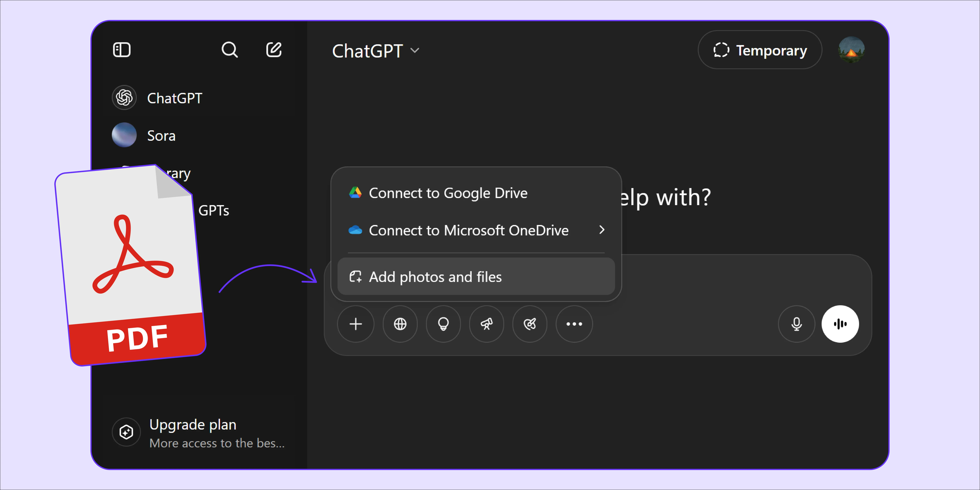Open the attachment plus button in composer
Viewport: 980px width, 490px height.
pyautogui.click(x=355, y=324)
